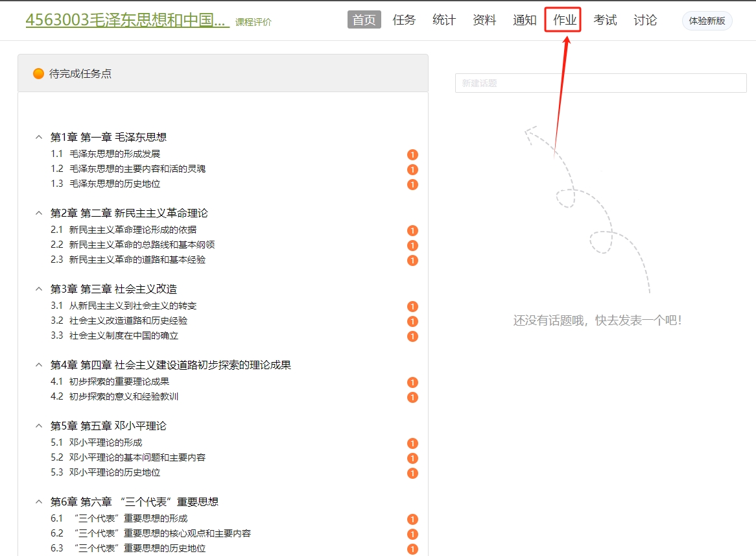
Task: Click the orange badge beside section 5.2
Action: point(412,458)
